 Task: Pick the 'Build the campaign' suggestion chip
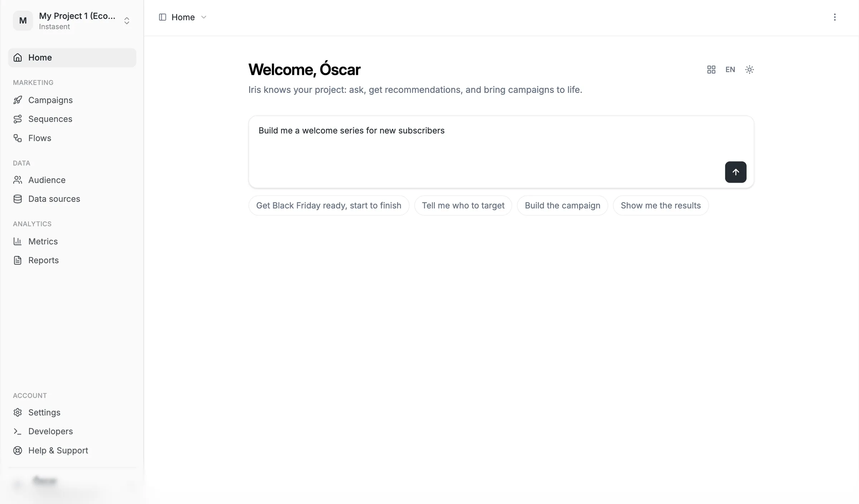pos(563,205)
